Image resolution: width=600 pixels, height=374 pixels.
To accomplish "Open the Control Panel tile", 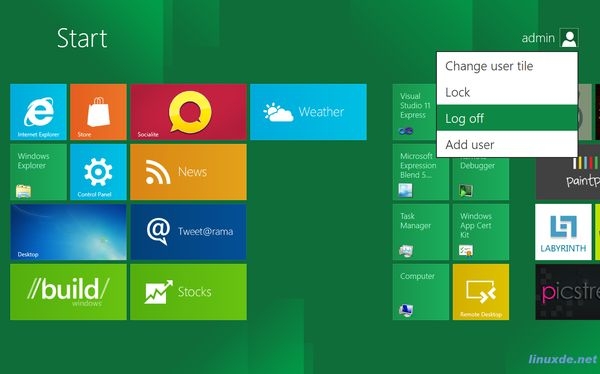I will [x=98, y=172].
